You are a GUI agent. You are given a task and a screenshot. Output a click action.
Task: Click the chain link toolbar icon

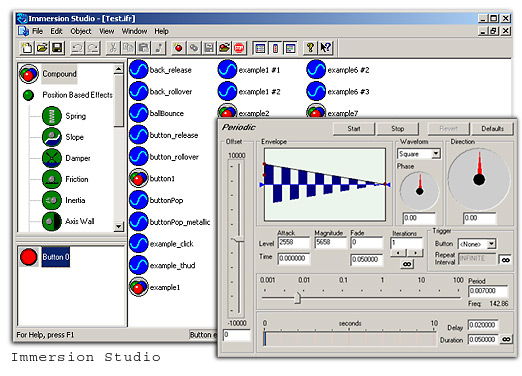194,48
